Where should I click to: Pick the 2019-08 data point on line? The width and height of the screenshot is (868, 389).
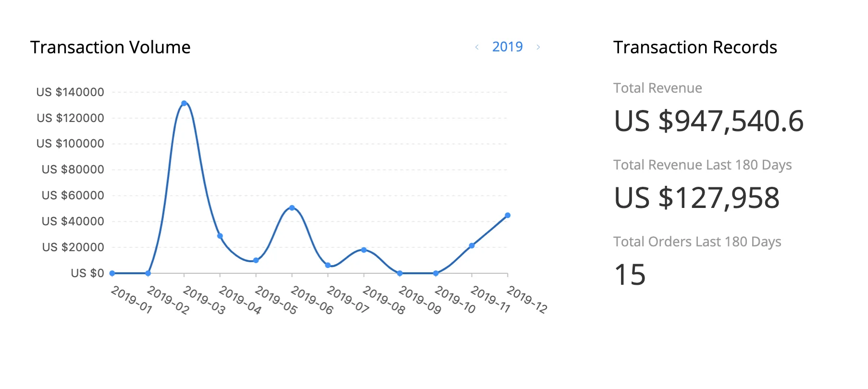click(x=364, y=250)
